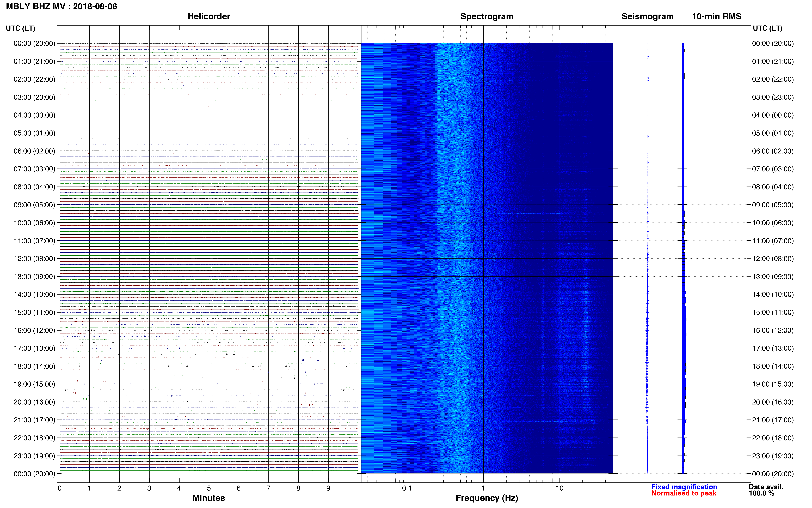Select '20:00 (16:00)' on the Helicorder time axis
The image size is (812, 508).
pos(34,402)
